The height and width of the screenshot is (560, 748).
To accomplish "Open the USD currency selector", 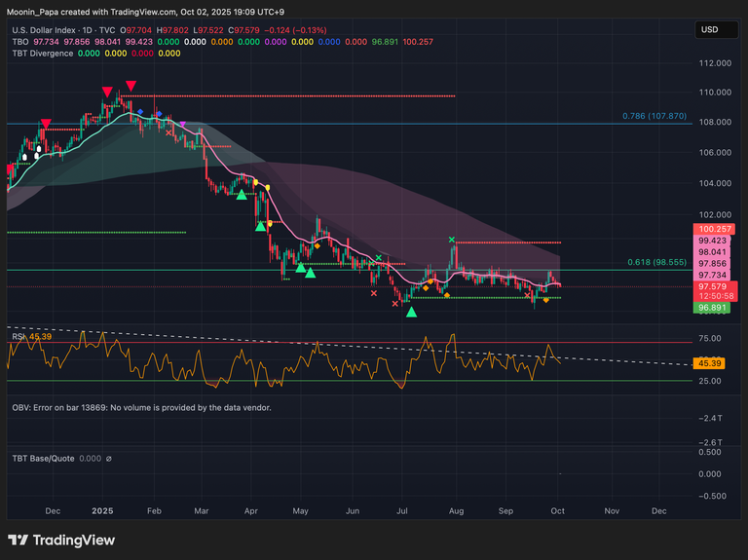I will pyautogui.click(x=709, y=30).
